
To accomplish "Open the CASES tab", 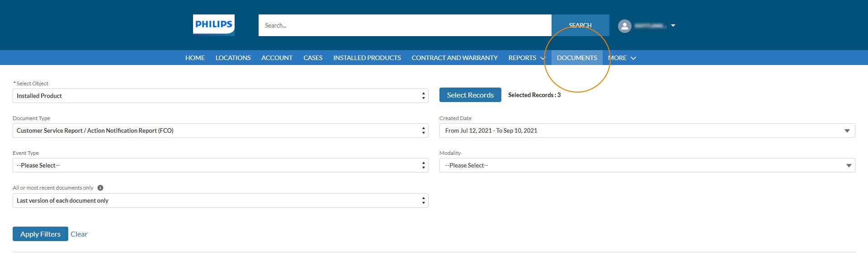I will [313, 58].
